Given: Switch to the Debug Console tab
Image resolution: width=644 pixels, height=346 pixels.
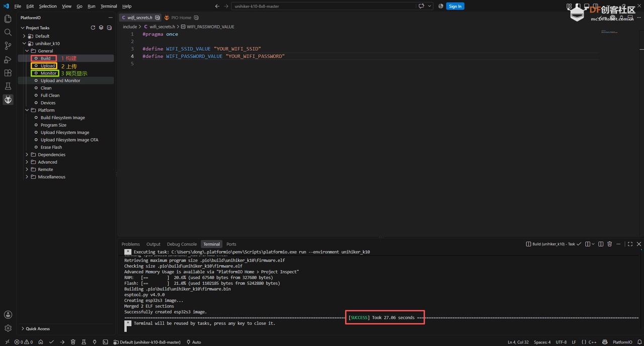Looking at the screenshot, I should pos(182,244).
